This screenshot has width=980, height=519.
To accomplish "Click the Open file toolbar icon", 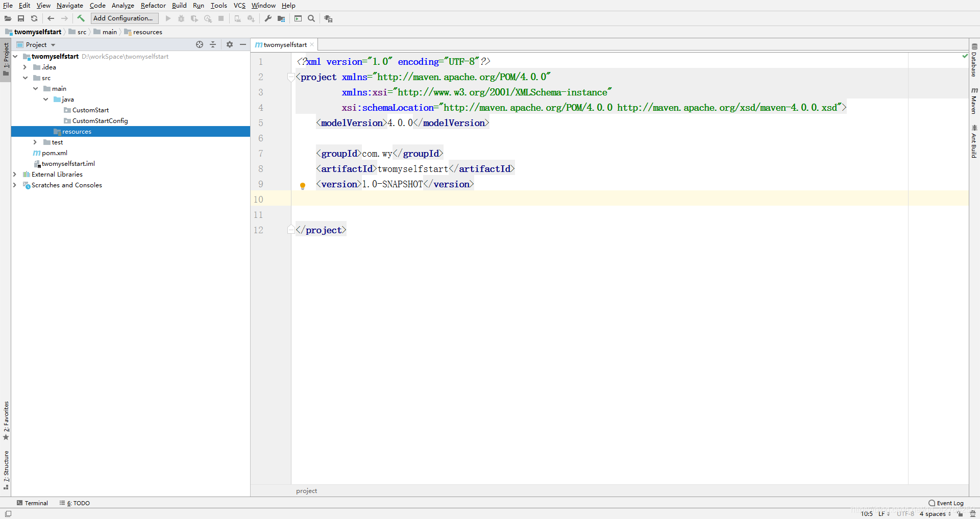I will (8, 18).
